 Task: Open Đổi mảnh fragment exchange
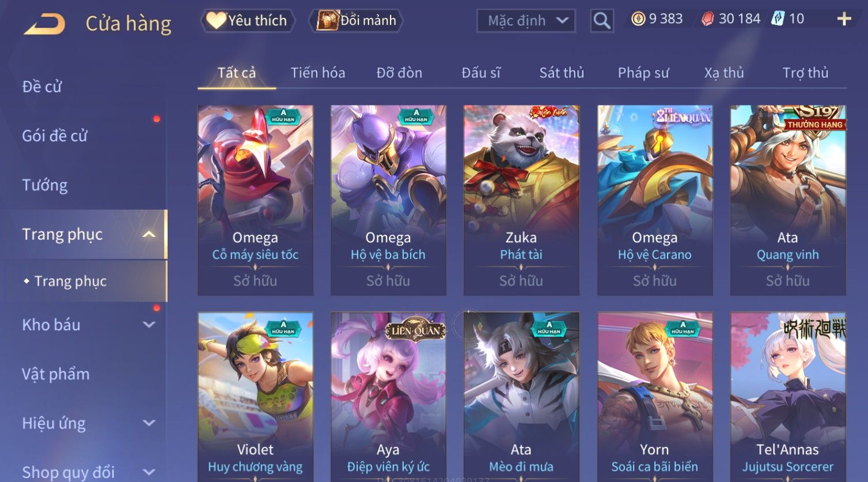(x=356, y=21)
